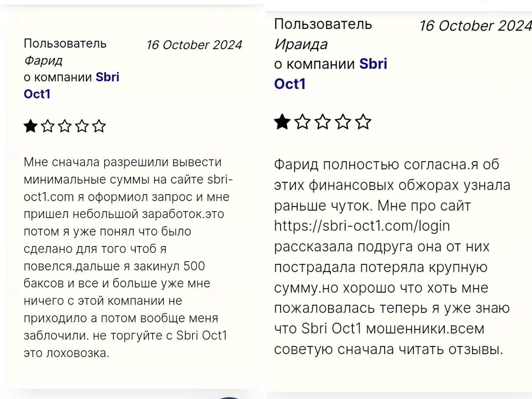Click the 16 October 2024 date on Ираида's review
The height and width of the screenshot is (399, 532).
(475, 26)
